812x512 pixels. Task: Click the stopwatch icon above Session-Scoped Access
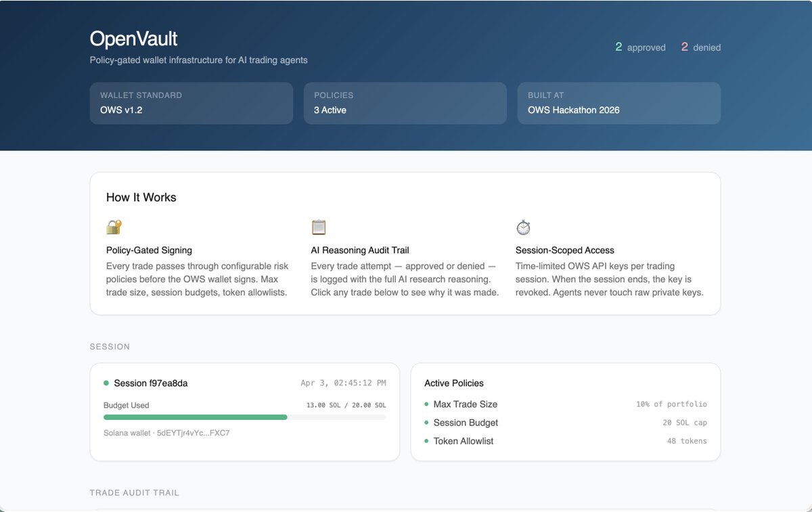pyautogui.click(x=523, y=227)
